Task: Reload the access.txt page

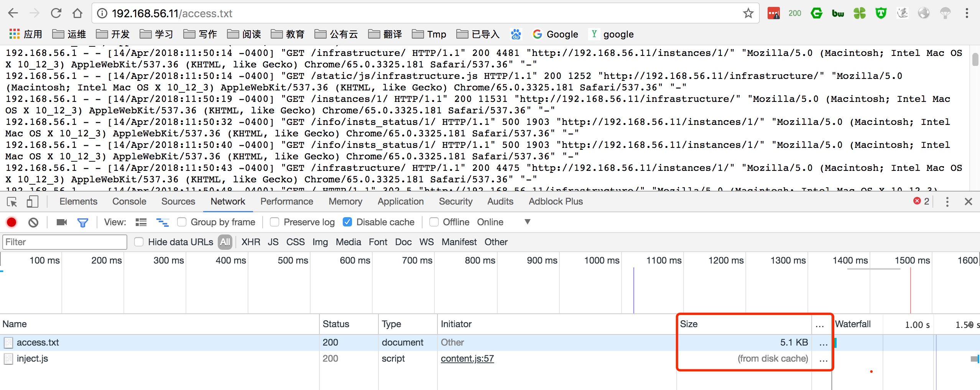Action: click(56, 13)
